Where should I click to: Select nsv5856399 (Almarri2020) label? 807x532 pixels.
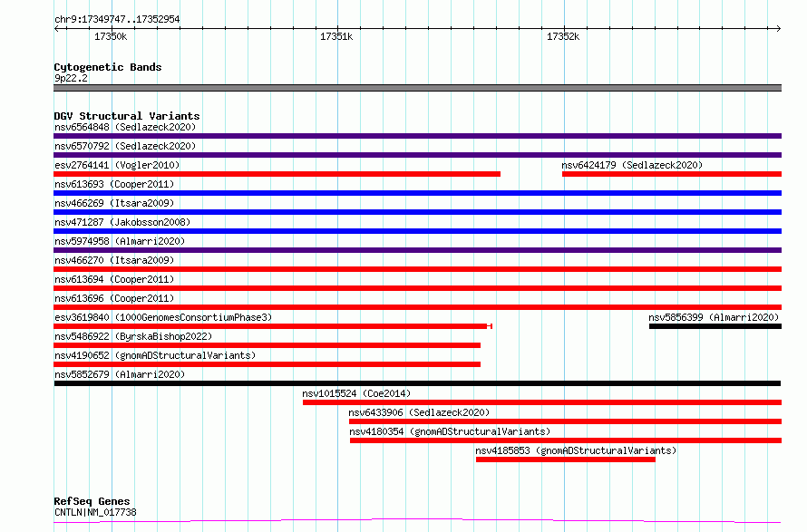[714, 317]
